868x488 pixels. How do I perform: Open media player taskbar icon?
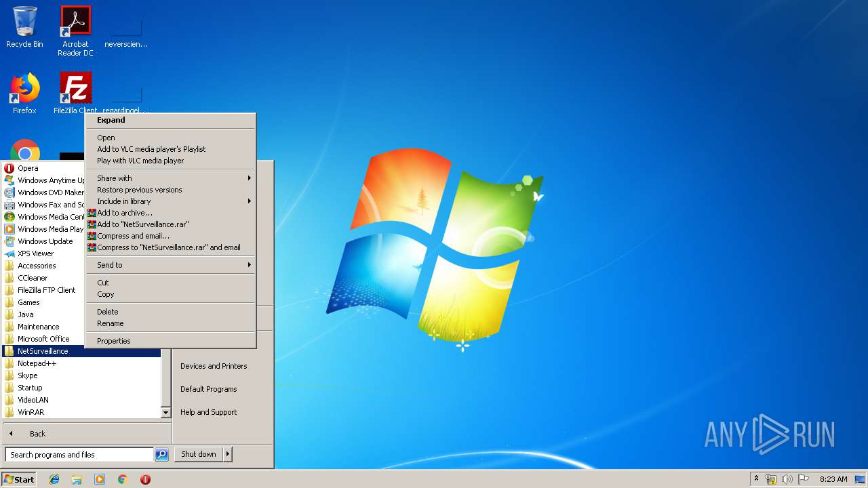coord(100,479)
